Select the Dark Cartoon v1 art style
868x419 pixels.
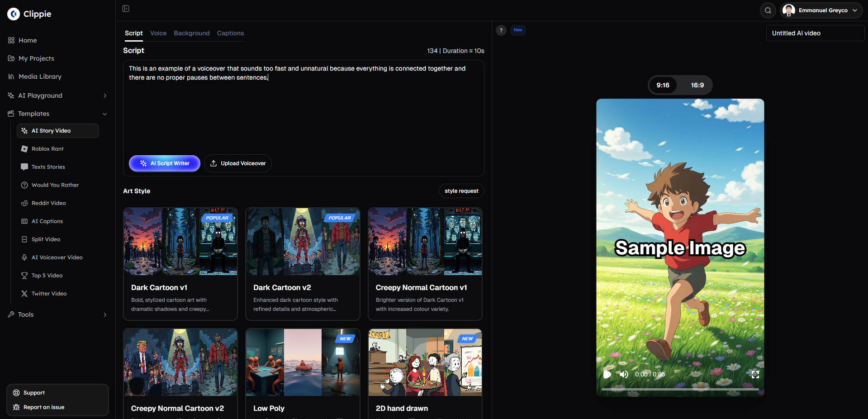[x=180, y=264]
